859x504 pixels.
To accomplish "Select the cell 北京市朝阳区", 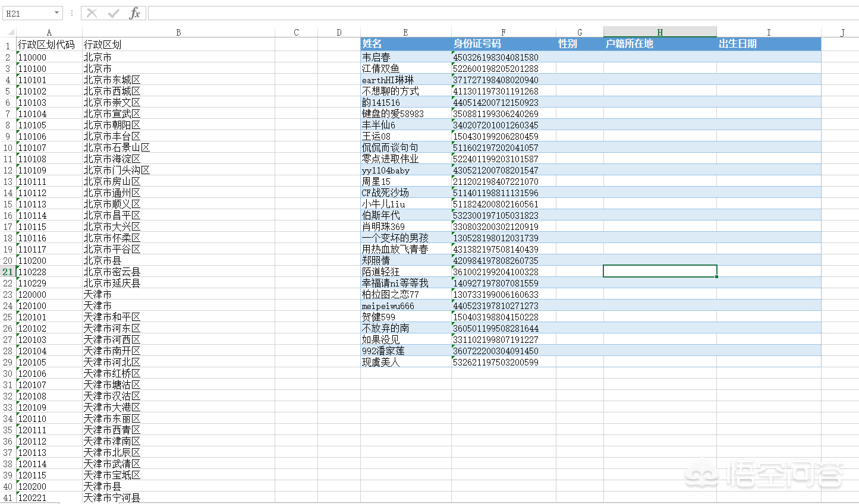I will (x=178, y=125).
